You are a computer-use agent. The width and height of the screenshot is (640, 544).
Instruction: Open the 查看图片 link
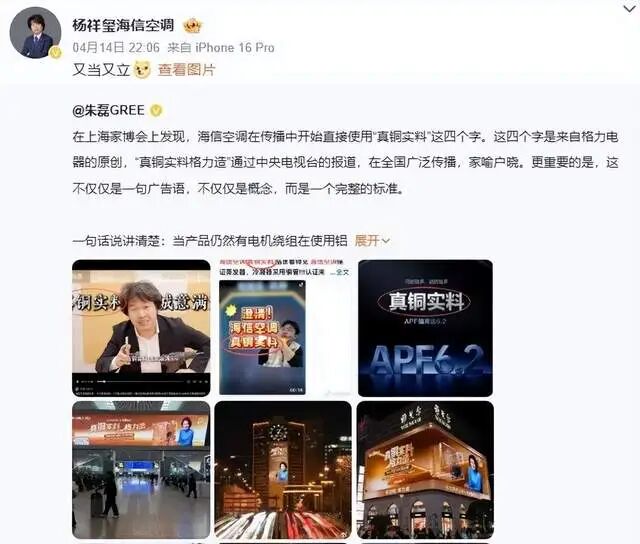pos(186,70)
